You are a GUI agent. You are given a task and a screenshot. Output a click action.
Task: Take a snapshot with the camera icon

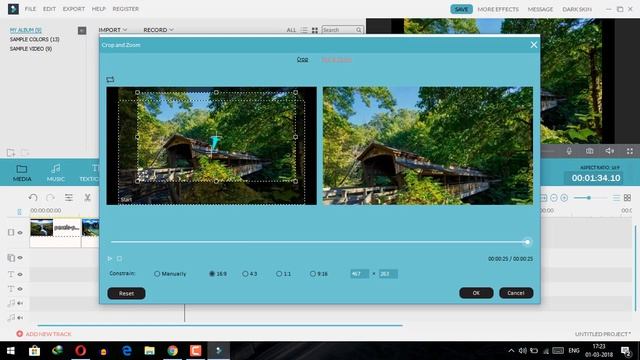coord(589,151)
